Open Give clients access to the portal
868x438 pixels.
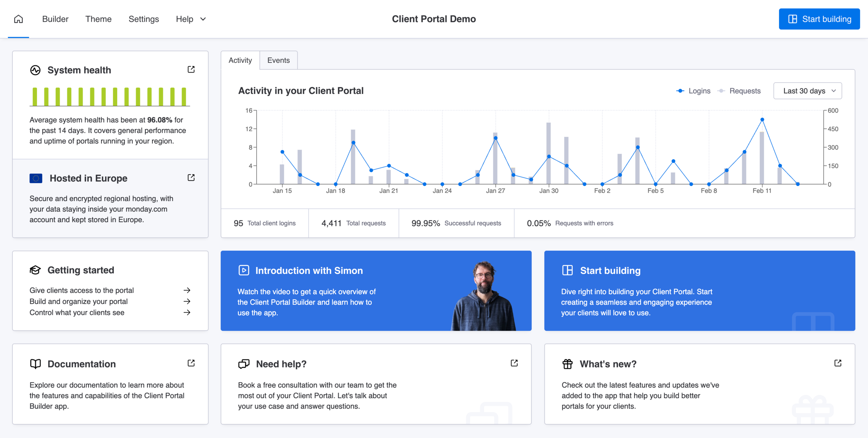82,290
